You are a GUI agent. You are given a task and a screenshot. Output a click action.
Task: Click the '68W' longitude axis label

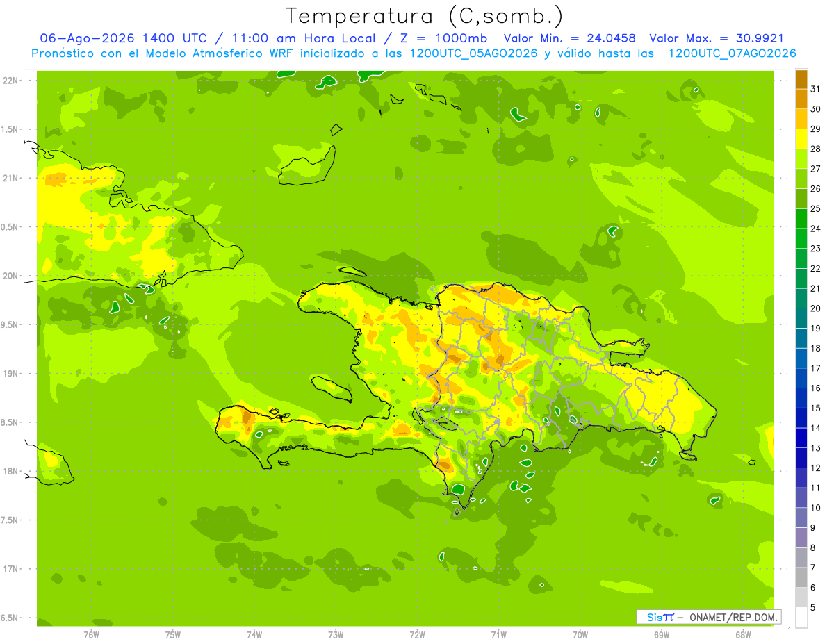[742, 635]
